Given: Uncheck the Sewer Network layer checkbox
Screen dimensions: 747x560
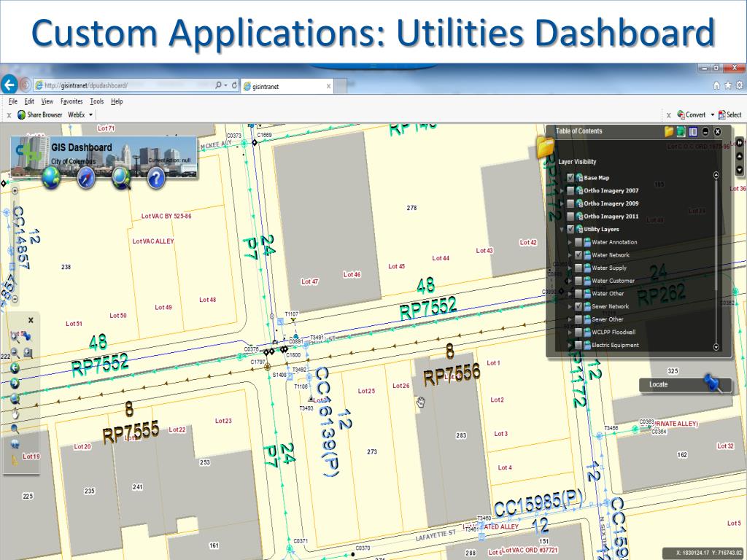Looking at the screenshot, I should 578,306.
